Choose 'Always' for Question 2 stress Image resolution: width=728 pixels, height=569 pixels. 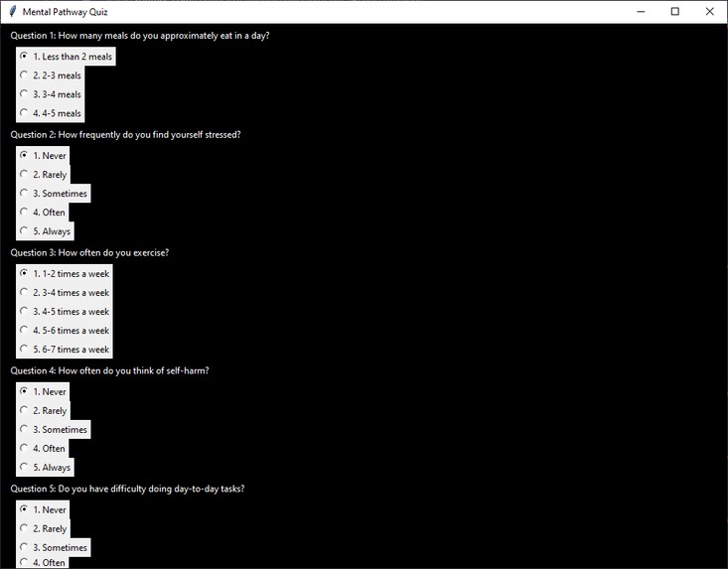point(45,231)
